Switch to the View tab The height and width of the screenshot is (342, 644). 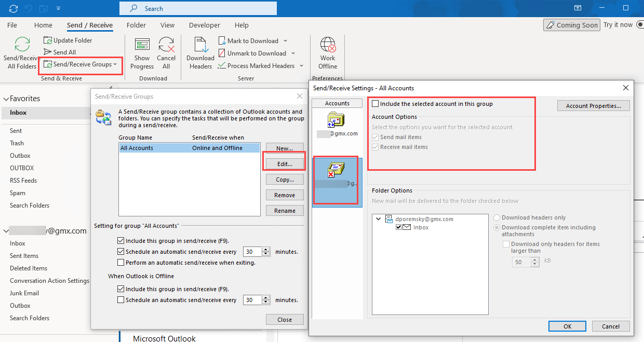[167, 25]
